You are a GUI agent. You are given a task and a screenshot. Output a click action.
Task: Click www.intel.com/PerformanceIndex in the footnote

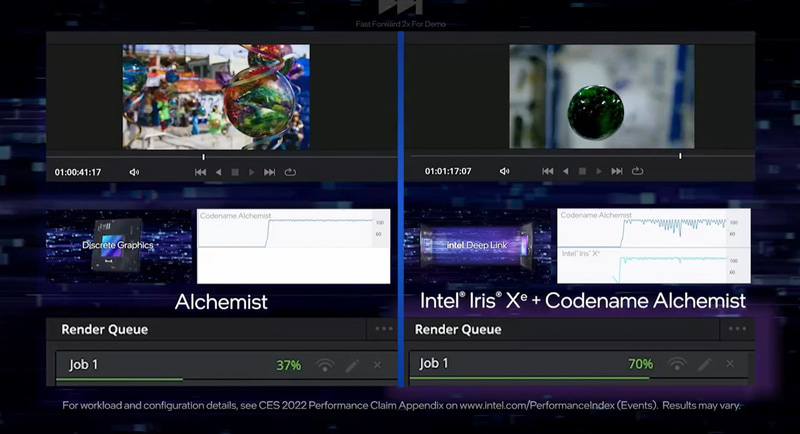(x=537, y=405)
